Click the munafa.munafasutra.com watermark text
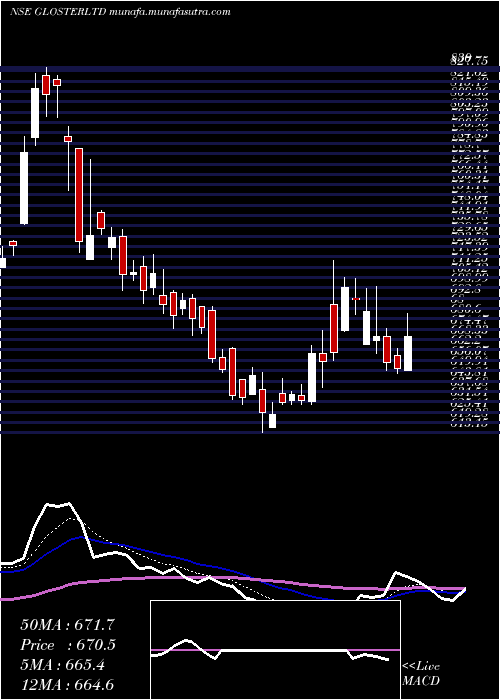This screenshot has height=700, width=500. [169, 12]
